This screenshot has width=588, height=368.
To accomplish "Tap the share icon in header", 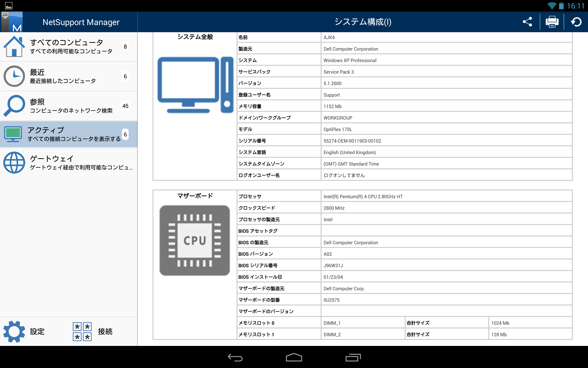I will [528, 22].
